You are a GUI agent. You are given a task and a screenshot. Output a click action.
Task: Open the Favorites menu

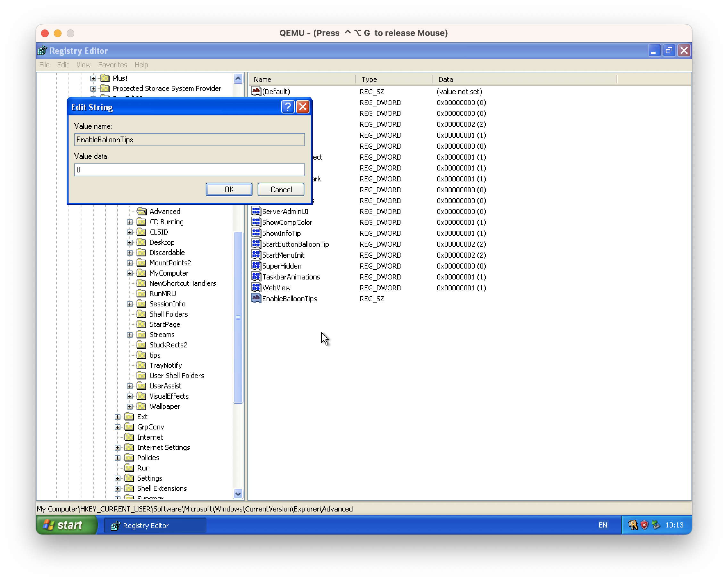pyautogui.click(x=112, y=64)
